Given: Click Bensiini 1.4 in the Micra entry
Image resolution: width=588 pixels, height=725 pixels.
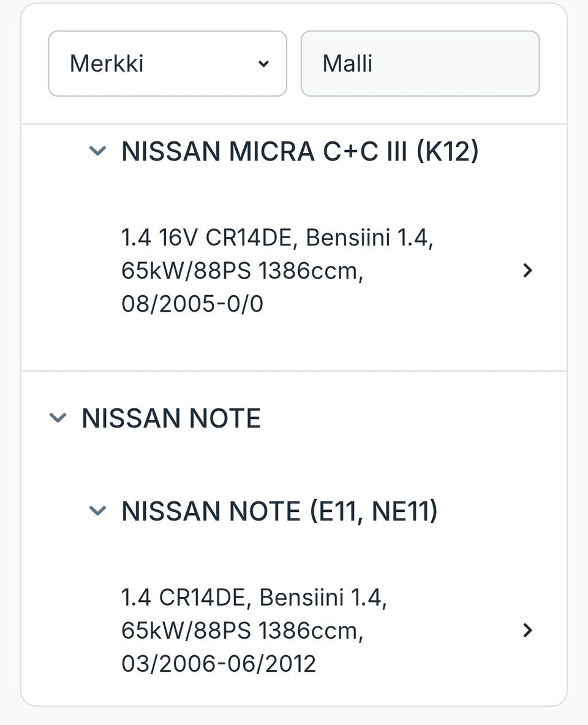Looking at the screenshot, I should pyautogui.click(x=369, y=238).
